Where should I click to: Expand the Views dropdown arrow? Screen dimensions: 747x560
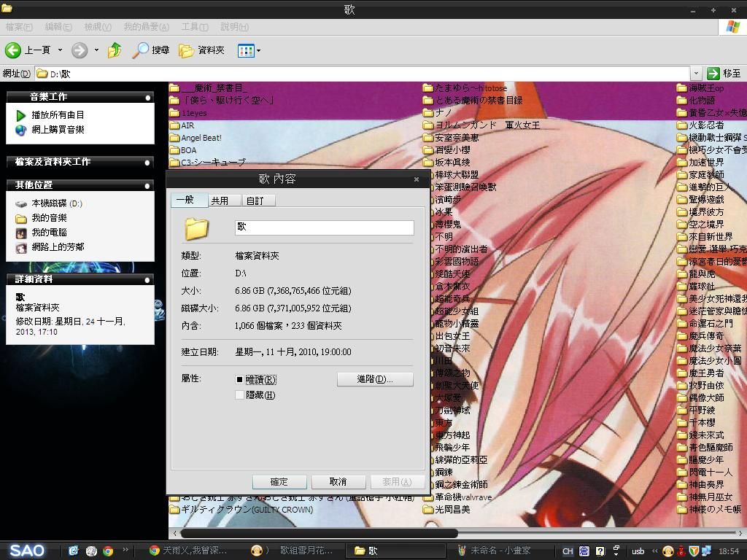point(258,50)
